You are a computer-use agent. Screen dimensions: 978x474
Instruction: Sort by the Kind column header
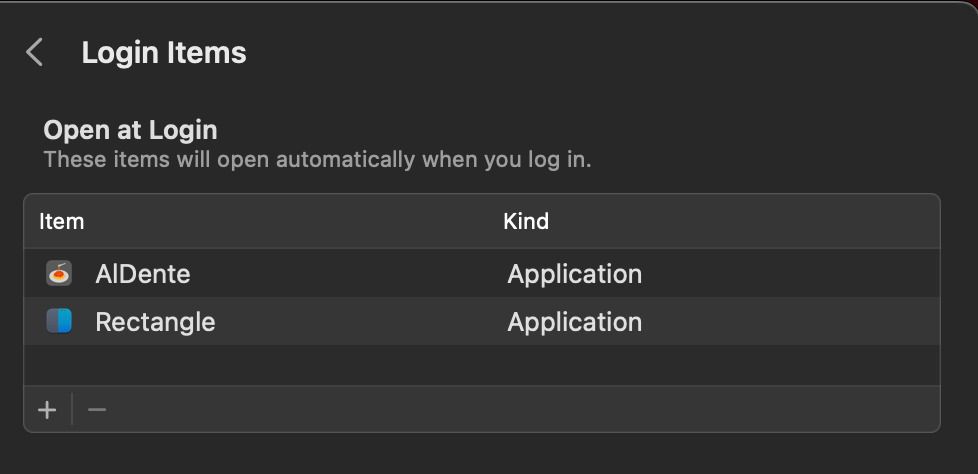526,221
